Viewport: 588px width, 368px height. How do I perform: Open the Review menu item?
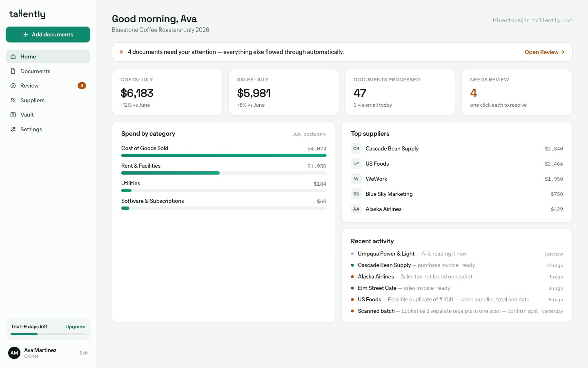pyautogui.click(x=48, y=86)
